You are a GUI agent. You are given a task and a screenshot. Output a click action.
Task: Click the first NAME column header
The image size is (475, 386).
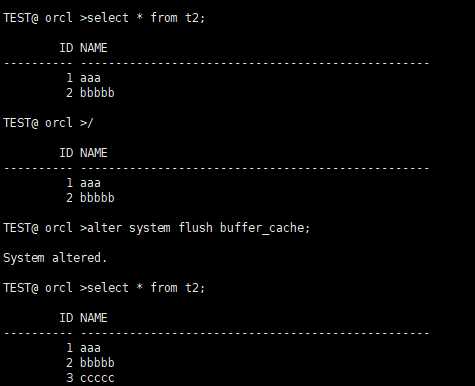(94, 48)
